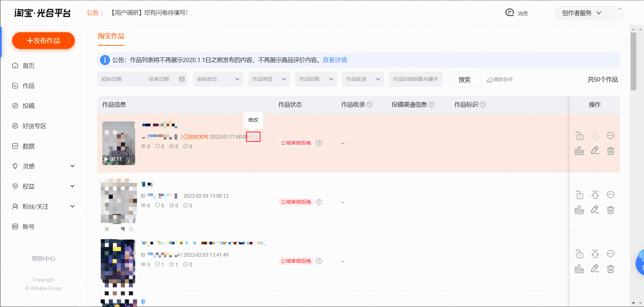The height and width of the screenshot is (307, 644).
Task: View data stats chart for 2023-02-11 scheduled work
Action: [x=579, y=151]
